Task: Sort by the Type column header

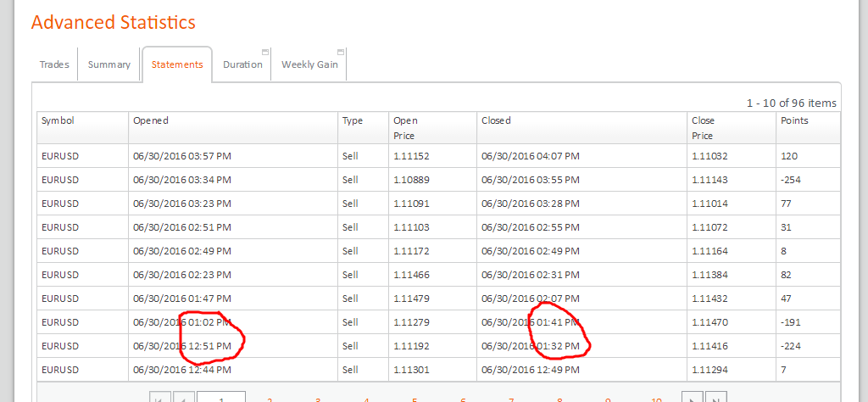Action: click(363, 128)
